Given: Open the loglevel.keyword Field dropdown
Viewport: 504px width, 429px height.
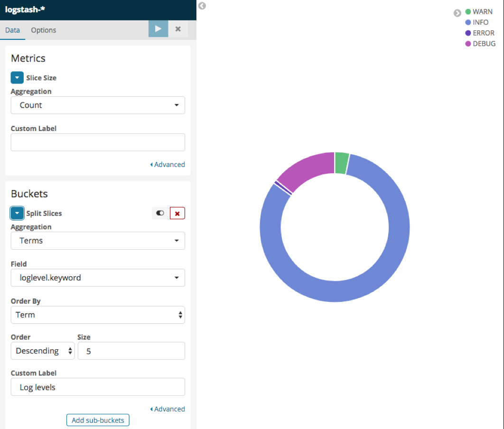Looking at the screenshot, I should point(98,278).
